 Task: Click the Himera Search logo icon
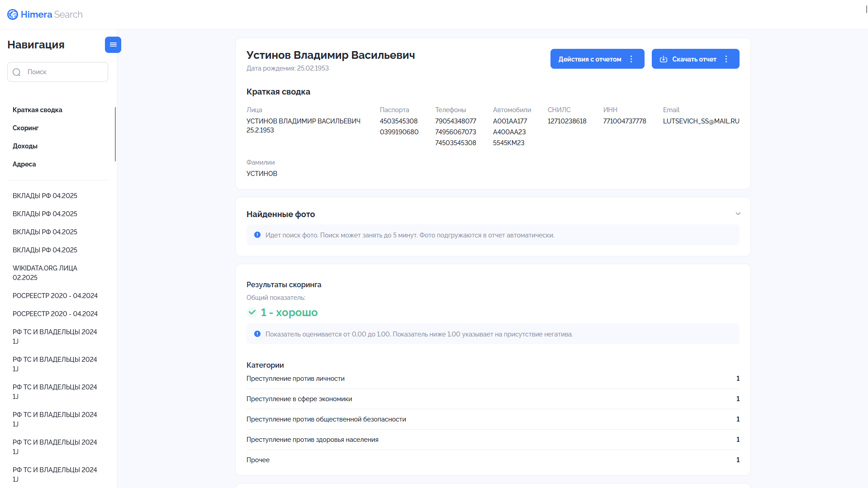(13, 14)
